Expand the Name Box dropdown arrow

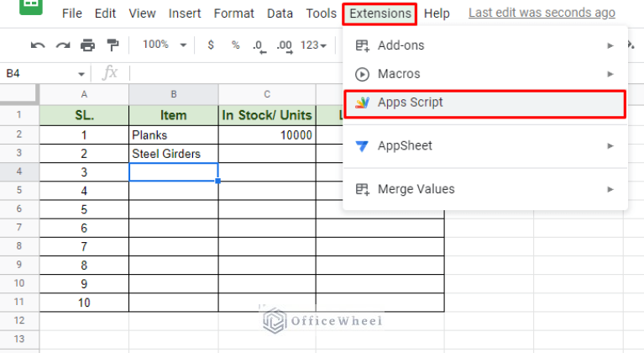[x=81, y=74]
